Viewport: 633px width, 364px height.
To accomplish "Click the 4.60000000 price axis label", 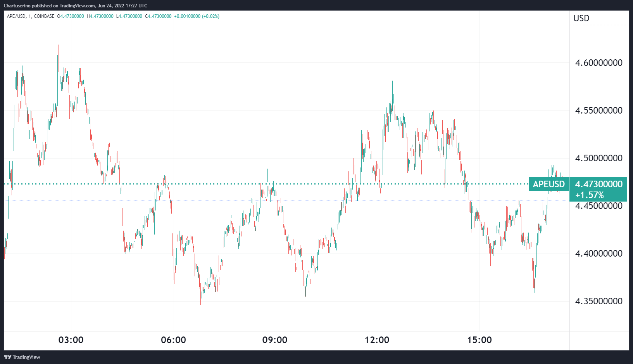I will tap(599, 63).
